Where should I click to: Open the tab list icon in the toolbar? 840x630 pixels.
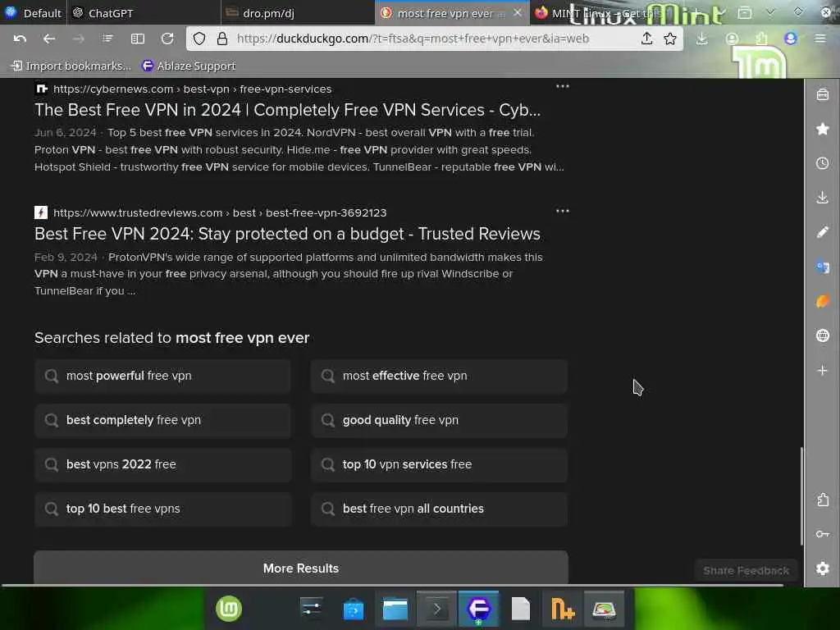pos(107,39)
